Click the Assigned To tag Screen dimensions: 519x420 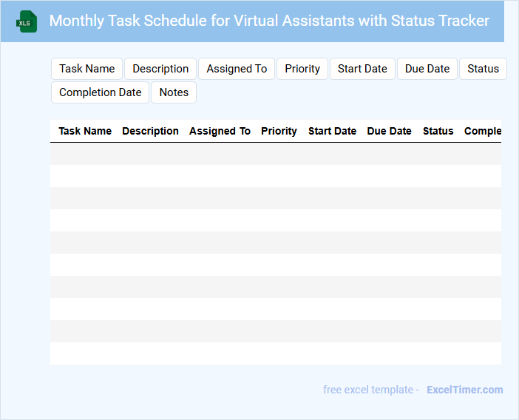coord(237,69)
